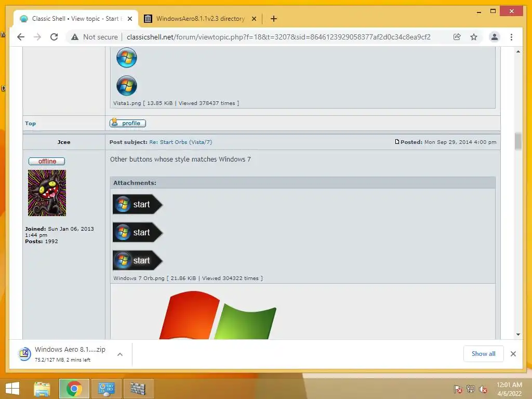Go back to the previous page
This screenshot has width=532, height=399.
point(21,37)
